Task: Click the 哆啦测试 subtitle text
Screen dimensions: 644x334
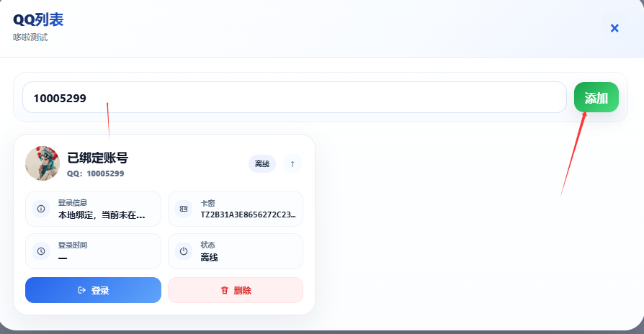Action: pyautogui.click(x=30, y=37)
